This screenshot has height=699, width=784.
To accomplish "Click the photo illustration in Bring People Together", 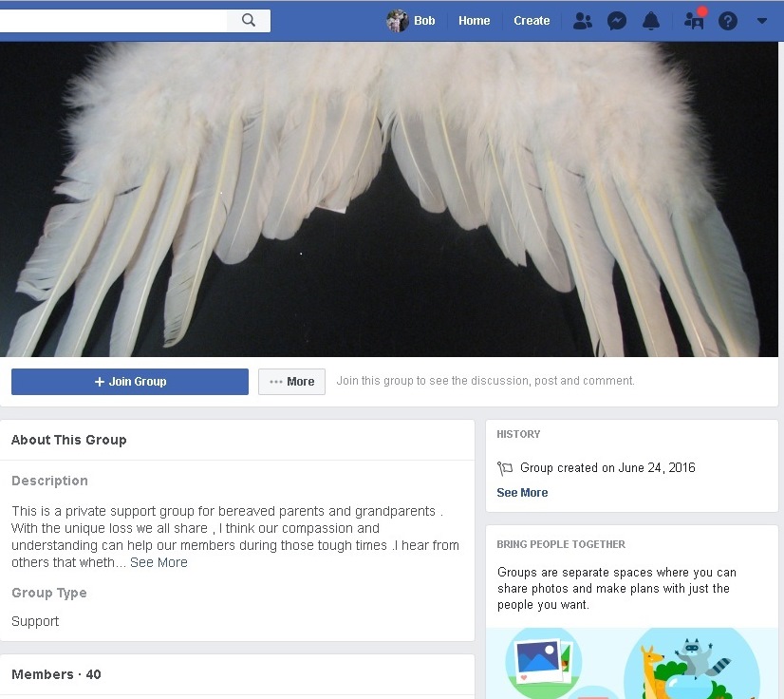I will coord(544,663).
